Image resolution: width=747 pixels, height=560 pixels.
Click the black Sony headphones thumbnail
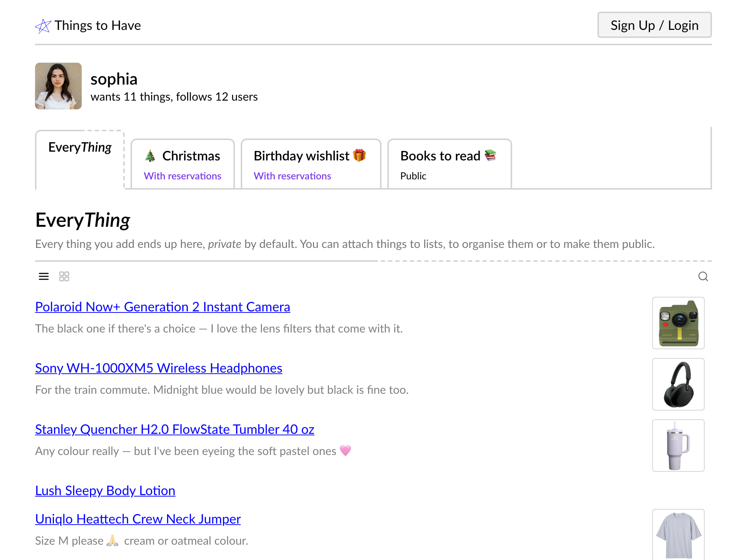(678, 384)
